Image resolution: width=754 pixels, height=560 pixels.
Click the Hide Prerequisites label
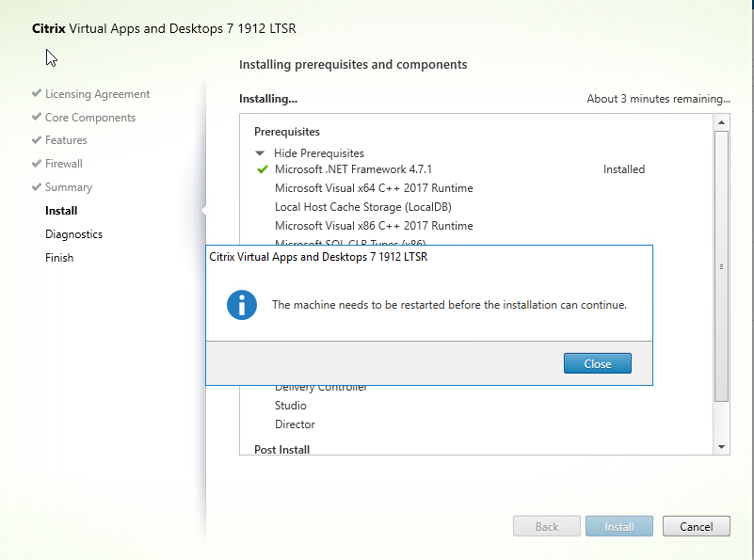tap(319, 153)
